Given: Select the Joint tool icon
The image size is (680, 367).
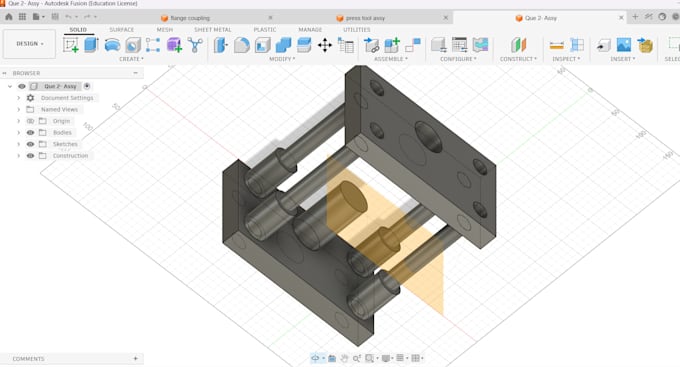Looking at the screenshot, I should tap(413, 45).
